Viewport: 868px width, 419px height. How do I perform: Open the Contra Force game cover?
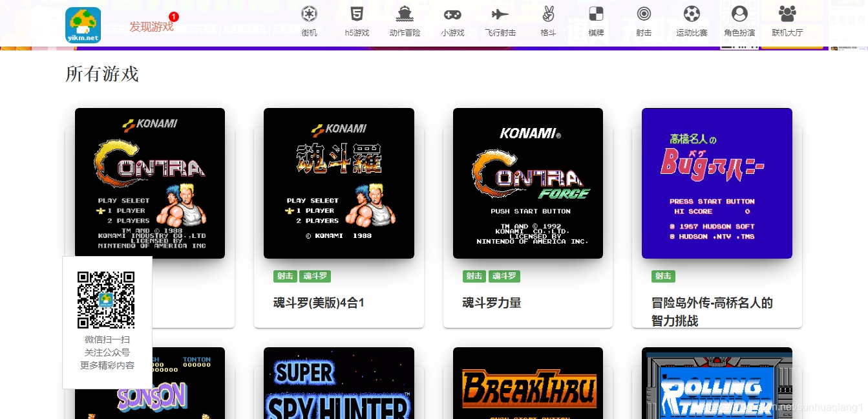click(528, 183)
